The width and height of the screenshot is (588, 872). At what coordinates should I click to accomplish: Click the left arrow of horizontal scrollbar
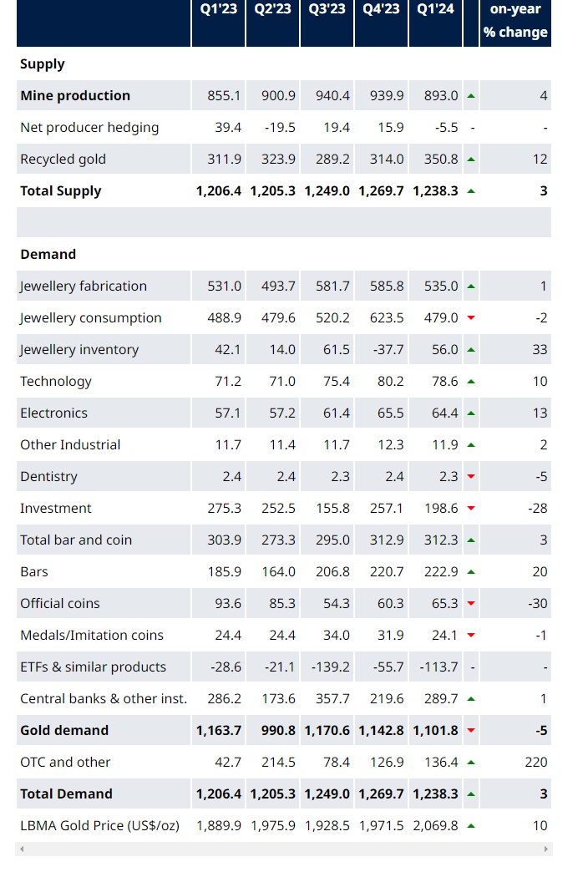21,849
